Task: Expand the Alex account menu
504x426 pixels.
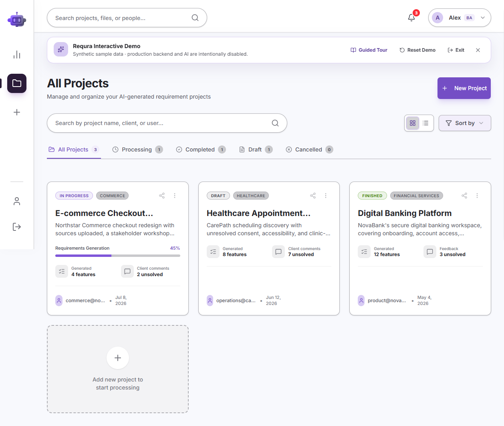Action: pos(460,18)
